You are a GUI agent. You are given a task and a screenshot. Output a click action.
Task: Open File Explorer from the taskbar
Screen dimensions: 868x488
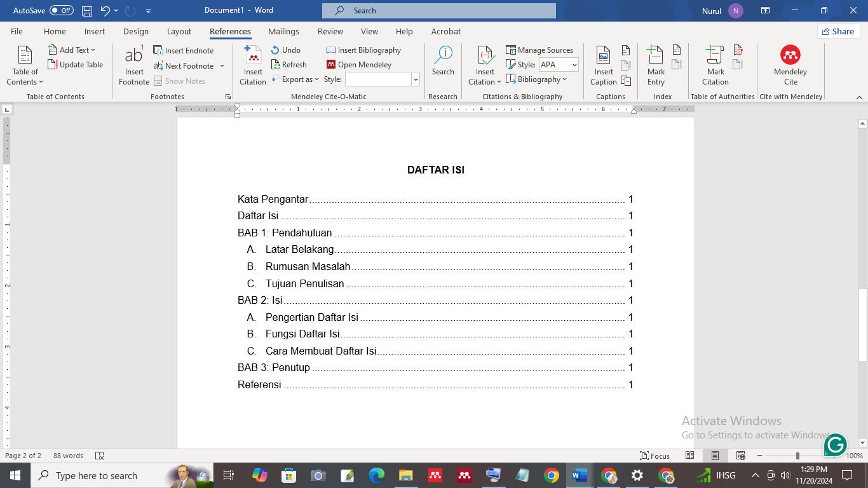tap(405, 475)
